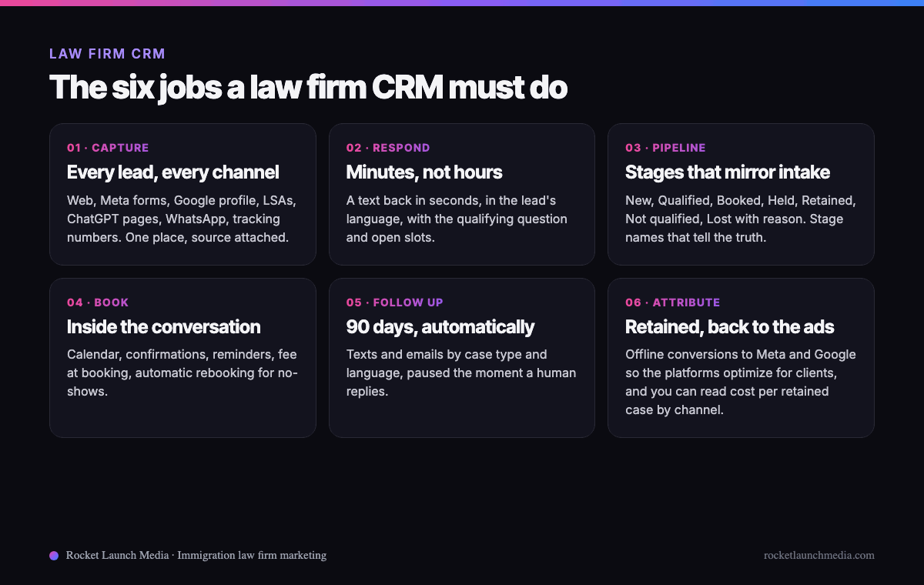
Task: Click the '06 · ATTRIBUTE' label
Action: point(673,303)
